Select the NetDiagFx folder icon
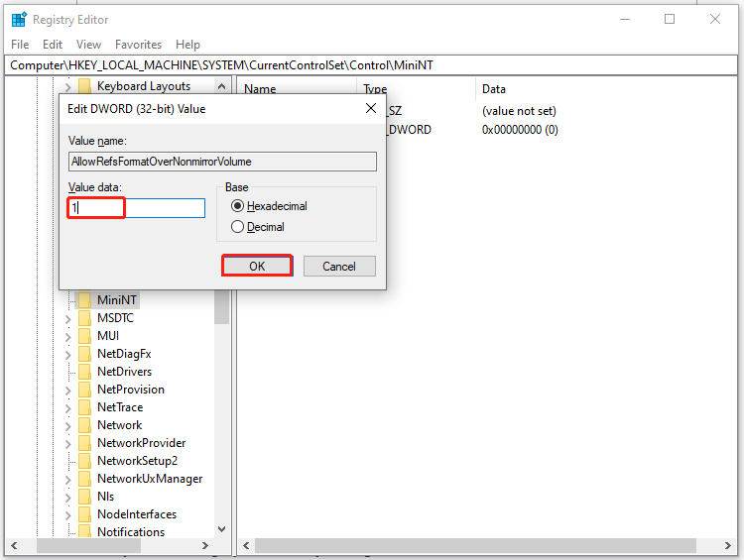This screenshot has height=560, width=744. pyautogui.click(x=85, y=353)
